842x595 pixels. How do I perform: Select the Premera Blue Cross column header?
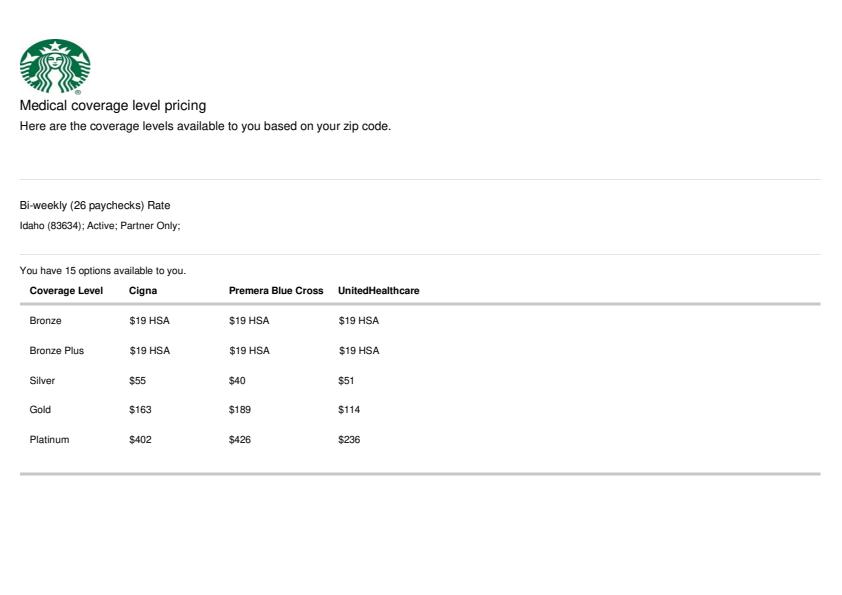(x=276, y=291)
